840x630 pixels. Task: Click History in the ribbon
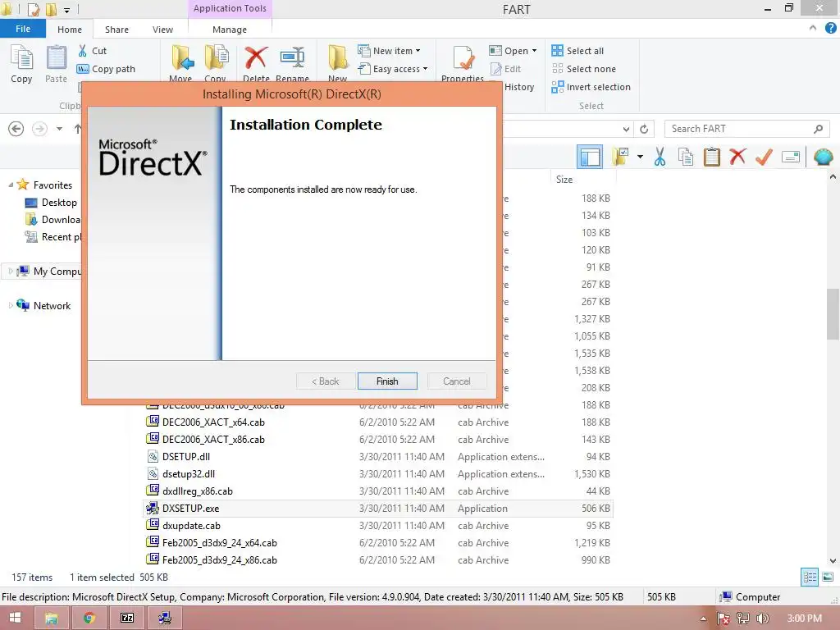tap(519, 87)
